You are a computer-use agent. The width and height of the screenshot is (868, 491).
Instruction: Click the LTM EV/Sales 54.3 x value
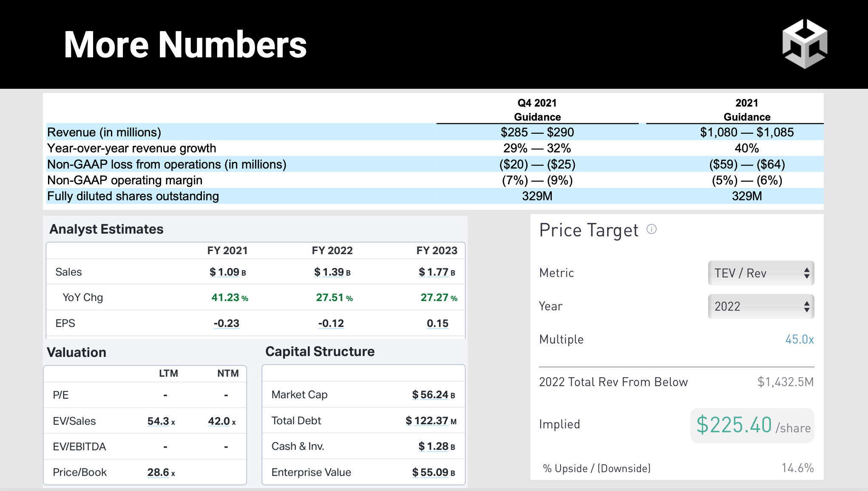(x=161, y=421)
